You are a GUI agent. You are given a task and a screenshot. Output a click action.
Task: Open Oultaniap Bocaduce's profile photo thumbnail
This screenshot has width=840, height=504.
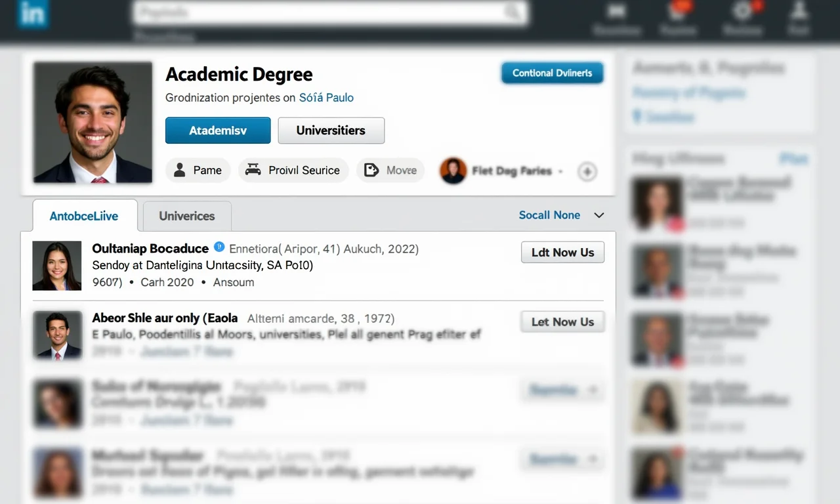[x=56, y=265]
